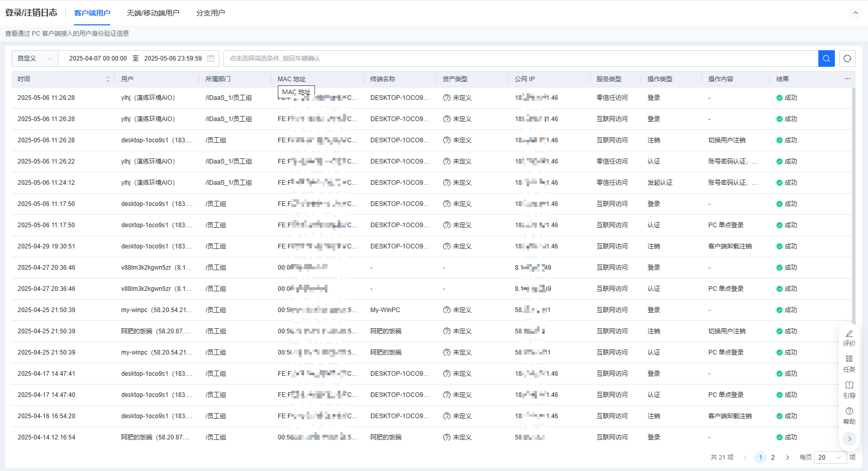Click the table's vertical scrollbar
The width and height of the screenshot is (868, 471).
854,207
